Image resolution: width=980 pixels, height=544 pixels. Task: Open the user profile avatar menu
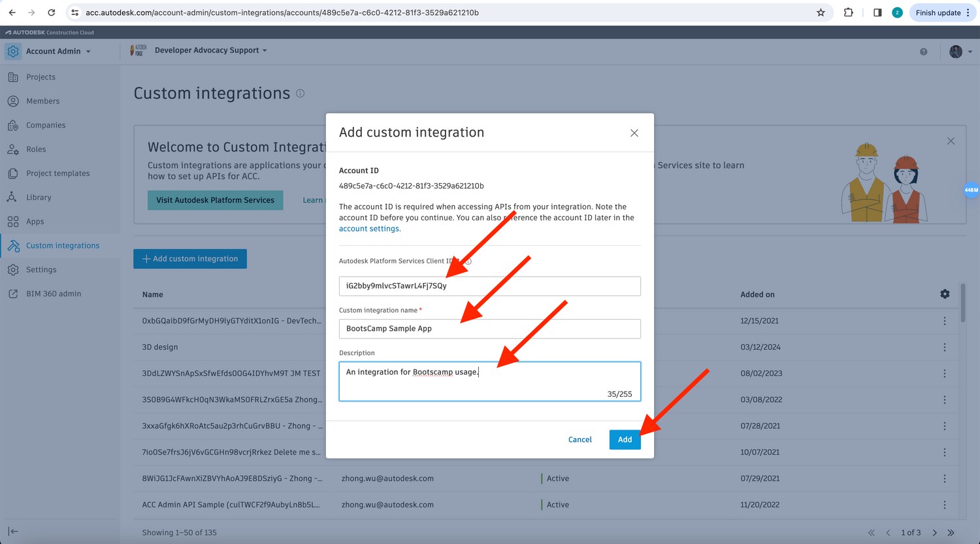(956, 51)
